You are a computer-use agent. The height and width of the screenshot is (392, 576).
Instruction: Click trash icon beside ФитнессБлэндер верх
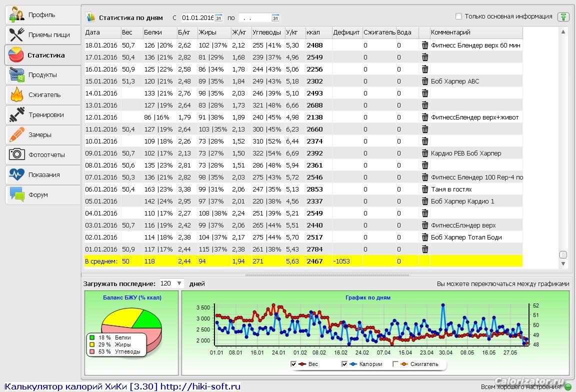click(424, 225)
